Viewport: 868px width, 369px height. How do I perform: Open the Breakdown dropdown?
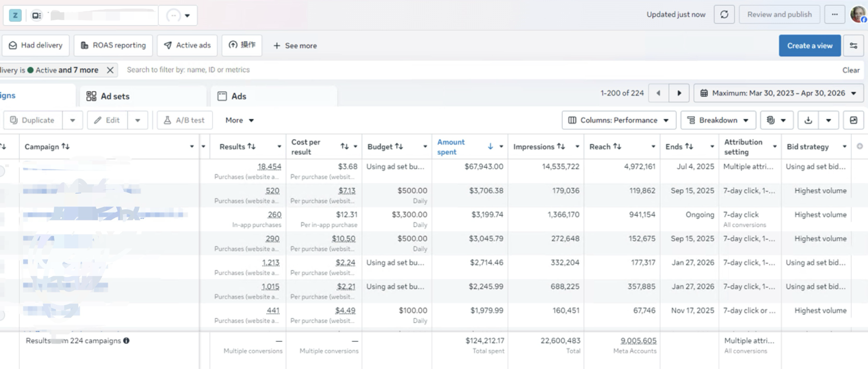[718, 120]
